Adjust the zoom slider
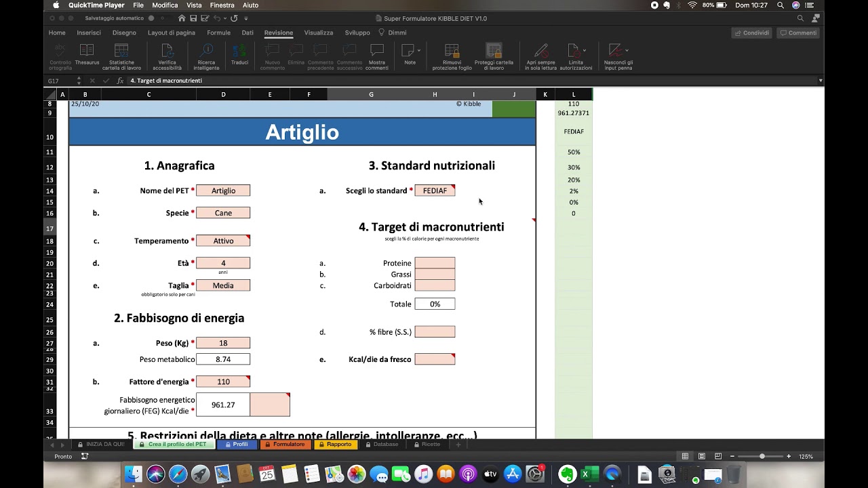Screen dimensions: 868x488 tap(762, 456)
